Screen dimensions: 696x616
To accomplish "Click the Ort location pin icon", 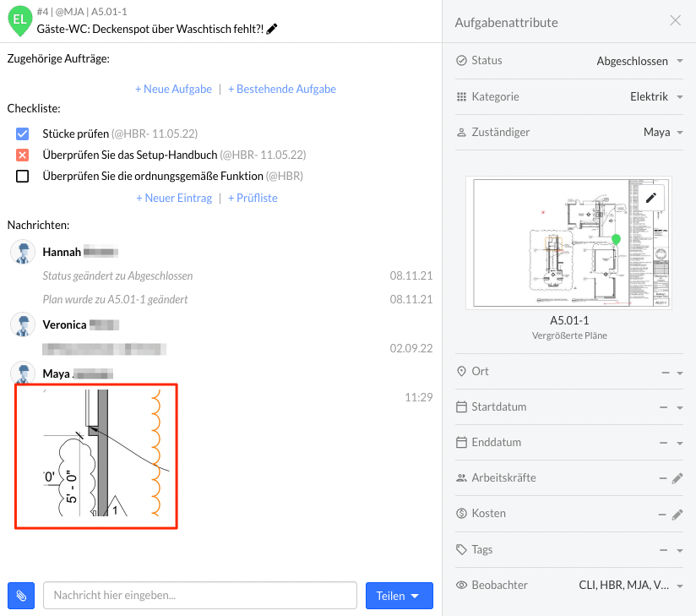I will [462, 371].
